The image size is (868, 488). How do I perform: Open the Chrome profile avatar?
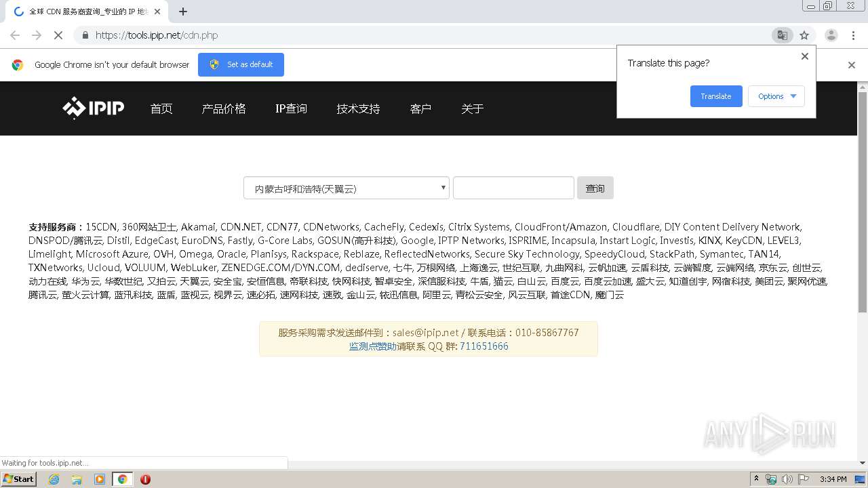[831, 35]
